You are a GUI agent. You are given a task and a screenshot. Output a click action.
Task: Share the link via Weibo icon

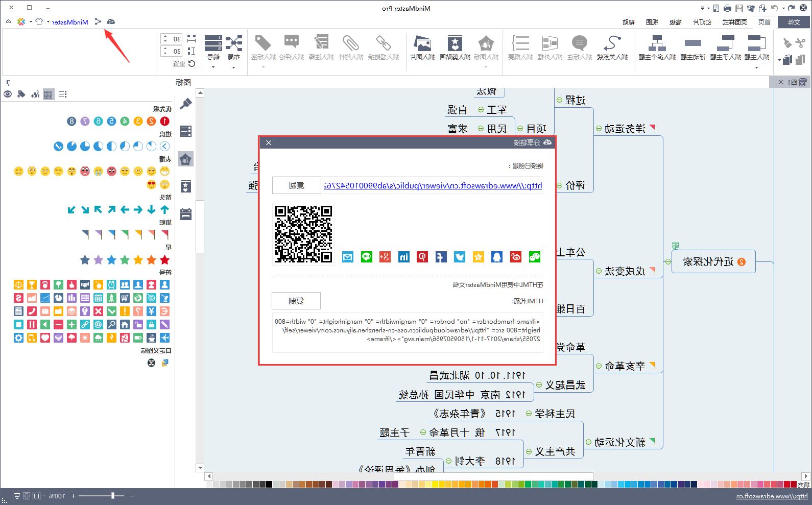(x=516, y=257)
